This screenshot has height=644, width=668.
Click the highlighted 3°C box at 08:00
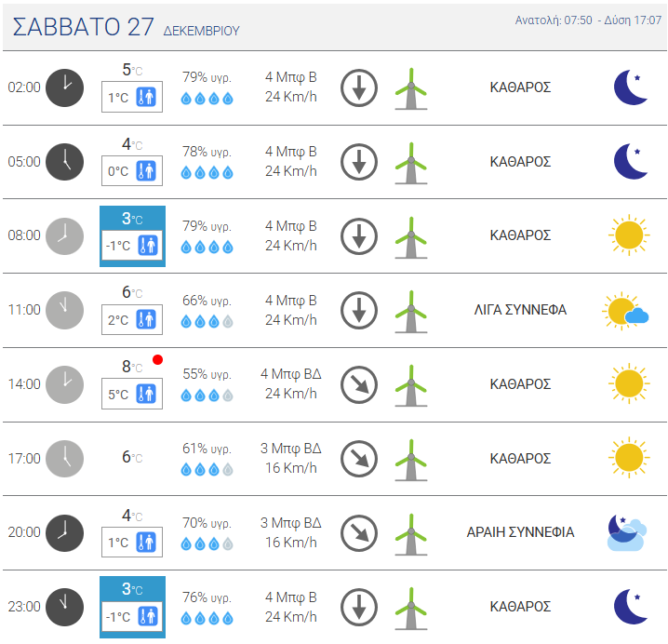tap(132, 236)
